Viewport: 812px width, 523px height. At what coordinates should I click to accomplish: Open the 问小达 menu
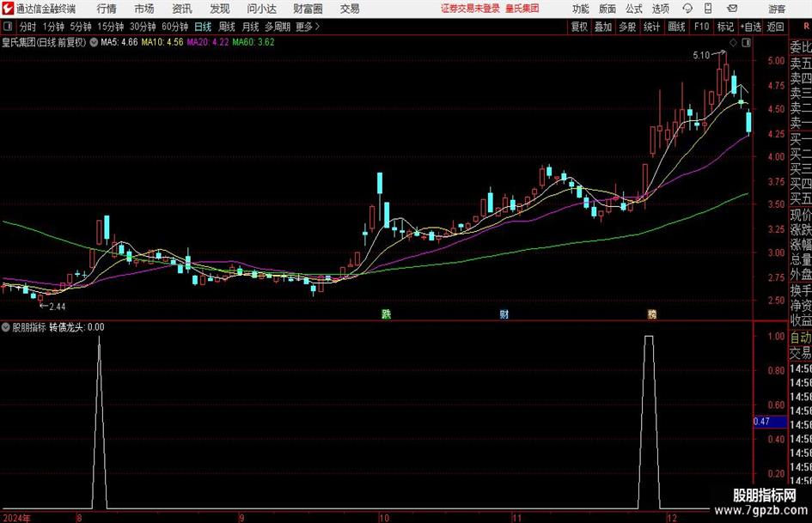click(x=261, y=9)
